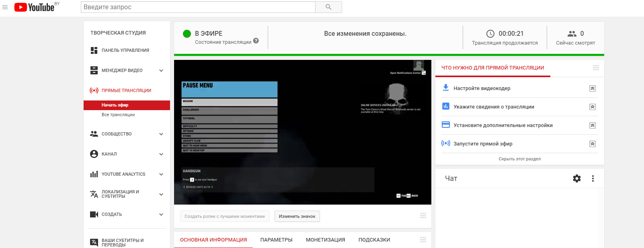Expand Локализация и субтитры chevron
This screenshot has width=644, height=248.
161,194
